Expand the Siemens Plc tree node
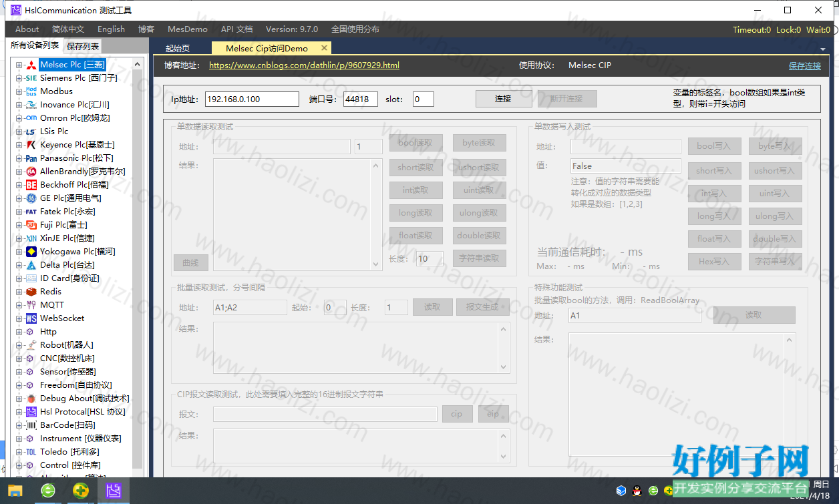Screen dimensions: 839x504 pyautogui.click(x=19, y=78)
